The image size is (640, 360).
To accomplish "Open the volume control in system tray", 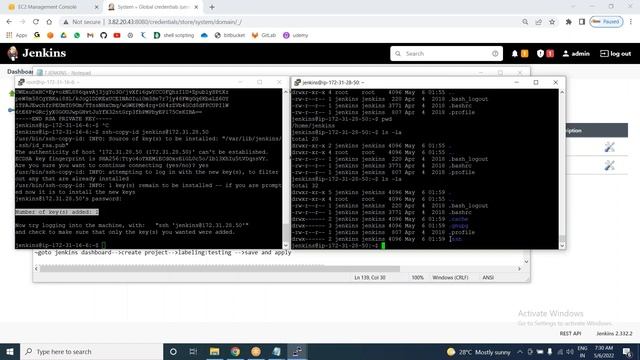I will (x=570, y=352).
